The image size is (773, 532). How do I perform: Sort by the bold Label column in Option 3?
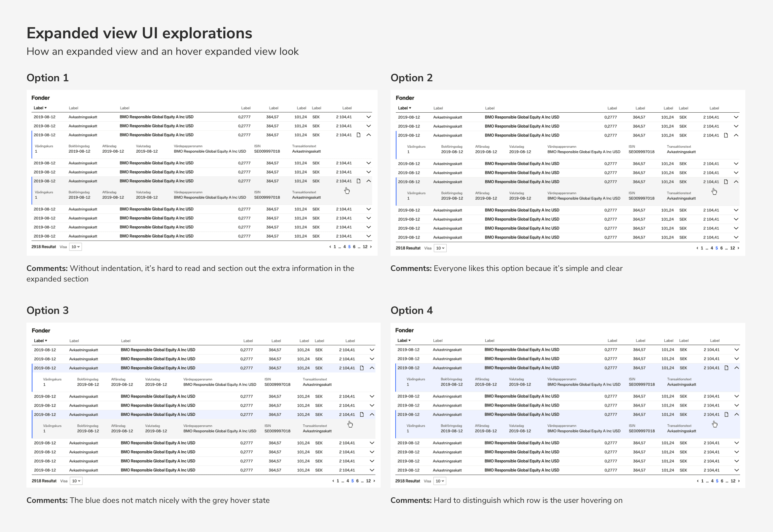[x=41, y=341]
